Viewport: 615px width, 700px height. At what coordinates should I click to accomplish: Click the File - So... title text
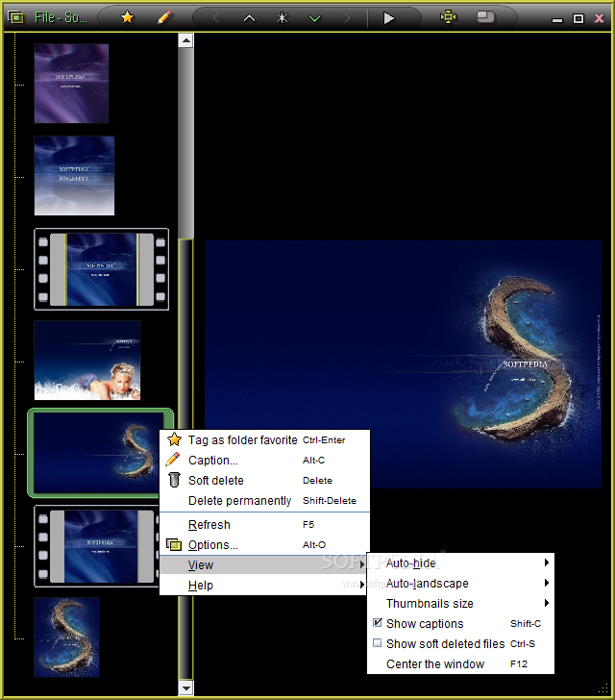coord(61,17)
